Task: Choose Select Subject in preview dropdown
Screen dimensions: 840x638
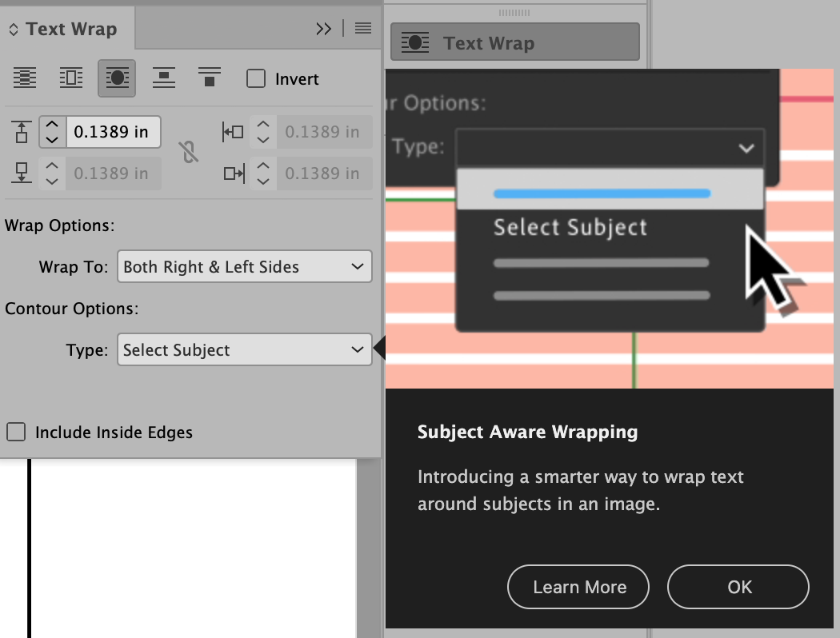Action: click(x=570, y=227)
